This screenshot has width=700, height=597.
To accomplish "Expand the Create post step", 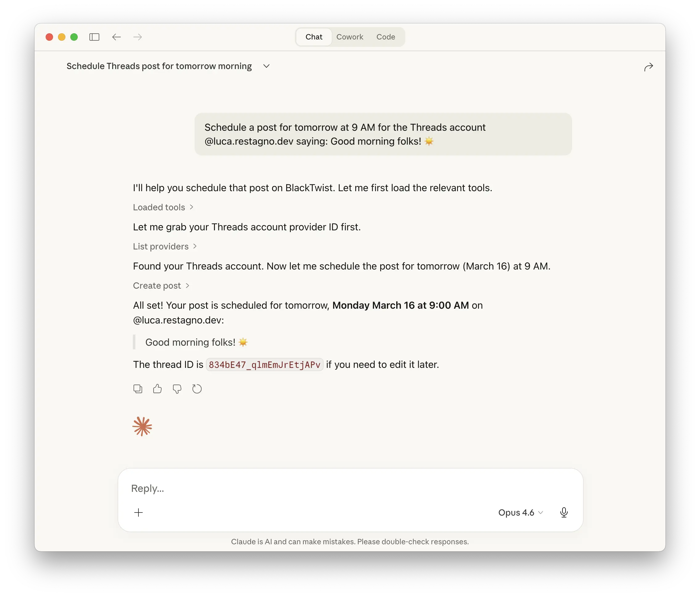I will (x=161, y=286).
